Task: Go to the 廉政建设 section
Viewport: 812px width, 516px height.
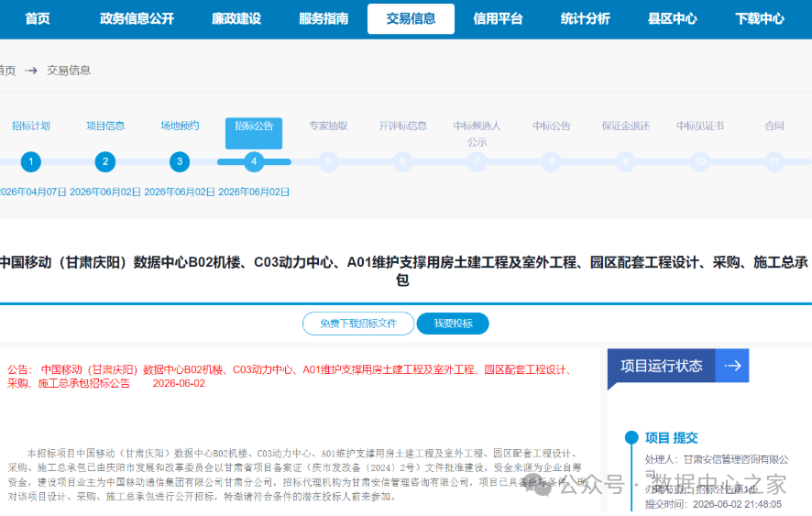Action: (236, 18)
